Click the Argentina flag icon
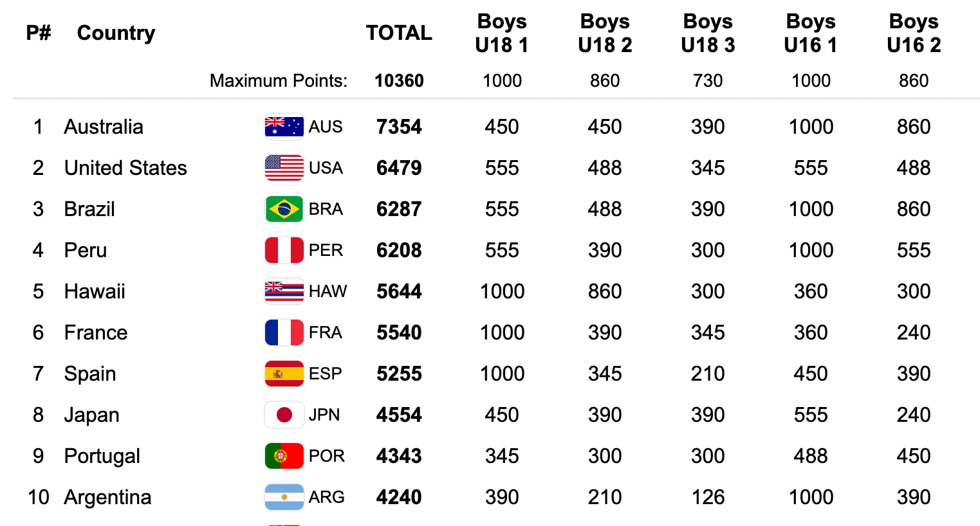980x526 pixels. click(x=284, y=497)
